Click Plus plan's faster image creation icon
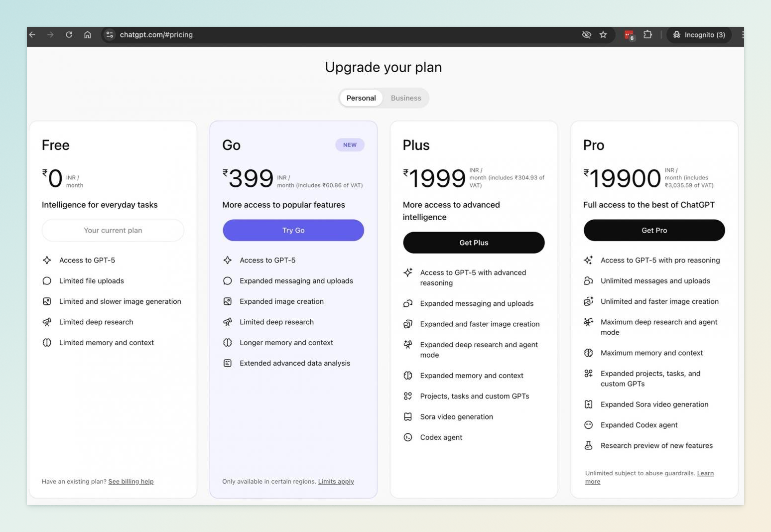 408,324
